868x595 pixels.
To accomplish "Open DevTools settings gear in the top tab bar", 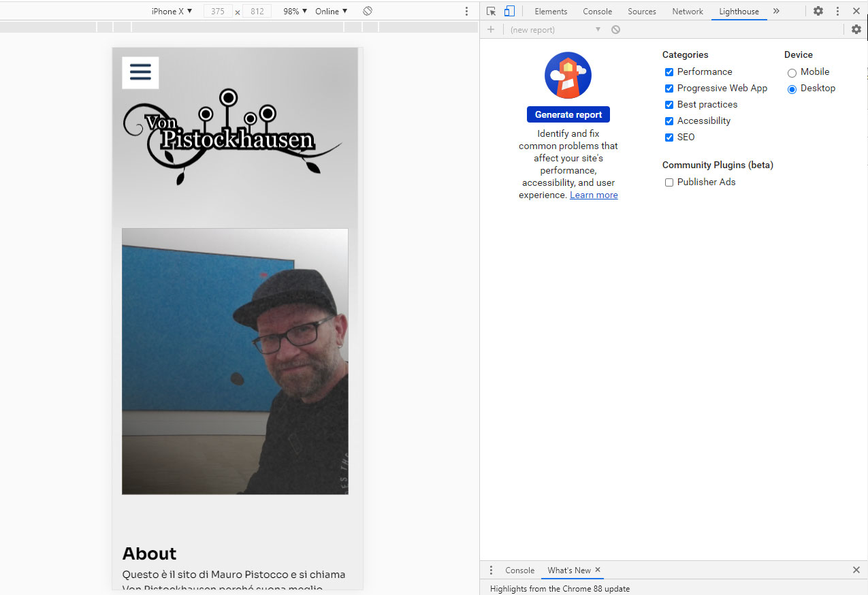I will click(818, 12).
